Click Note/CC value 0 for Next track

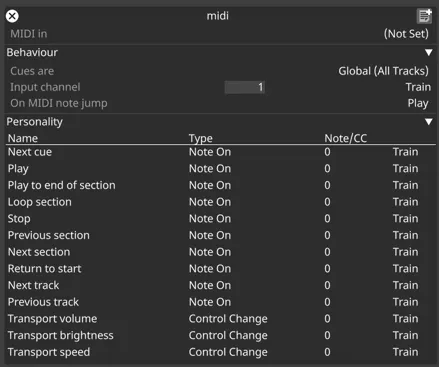pyautogui.click(x=327, y=285)
